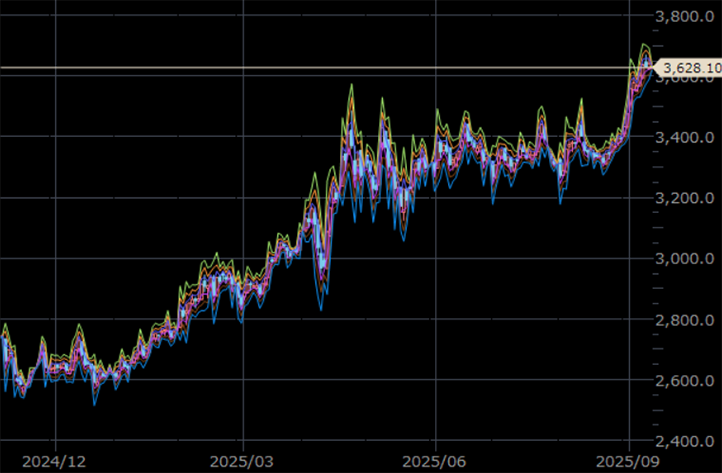Select the 3,200.0 price axis label

(684, 198)
